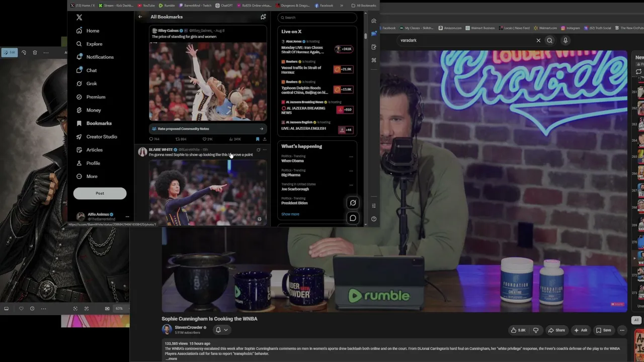Click the Profile person icon in X sidebar
The height and width of the screenshot is (362, 644).
[79, 163]
